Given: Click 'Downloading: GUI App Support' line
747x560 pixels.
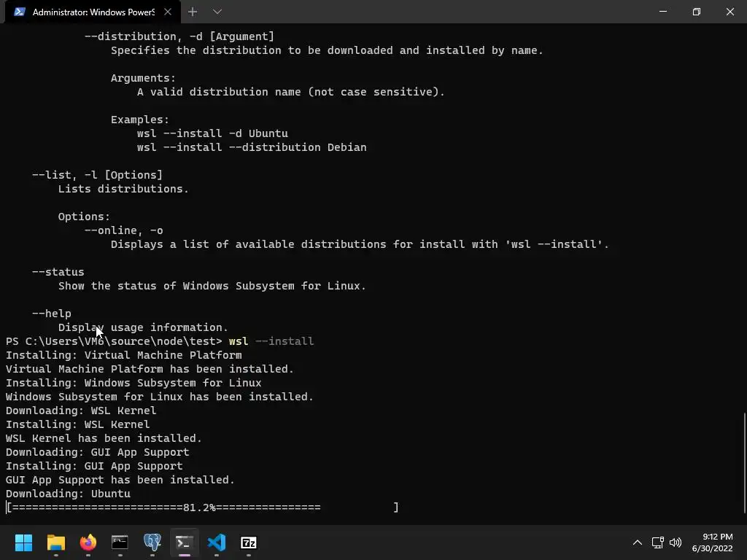Looking at the screenshot, I should point(98,452).
